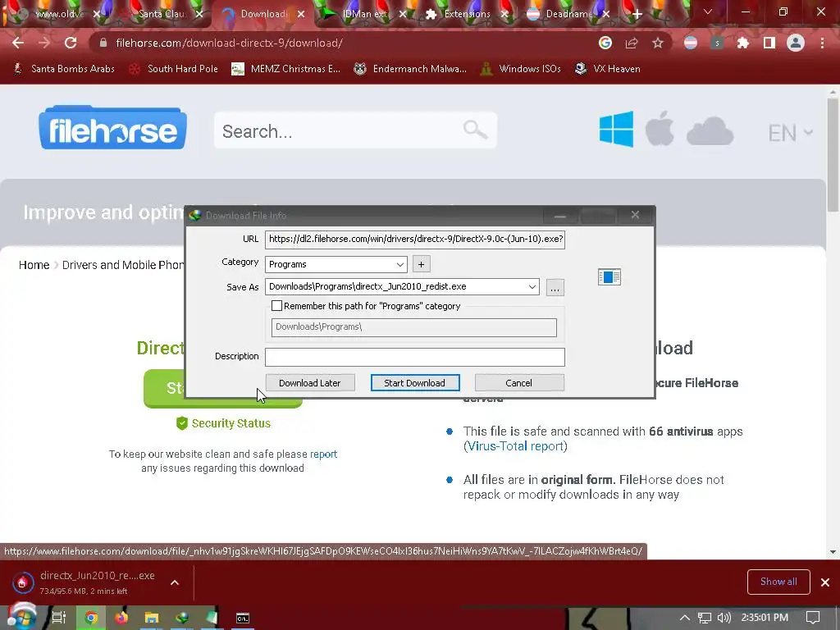This screenshot has width=840, height=630.
Task: Open the Google icon in the address bar
Action: pyautogui.click(x=605, y=43)
